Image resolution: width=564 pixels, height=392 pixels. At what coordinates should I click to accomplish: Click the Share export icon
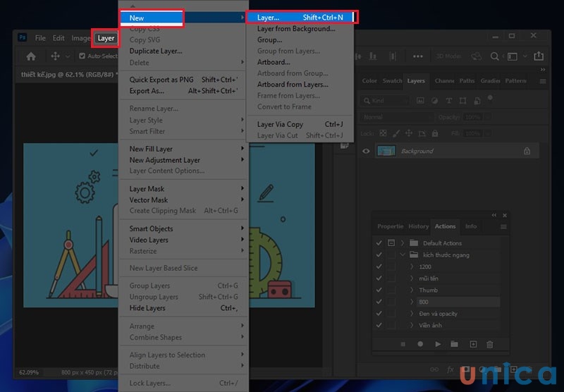(x=539, y=56)
